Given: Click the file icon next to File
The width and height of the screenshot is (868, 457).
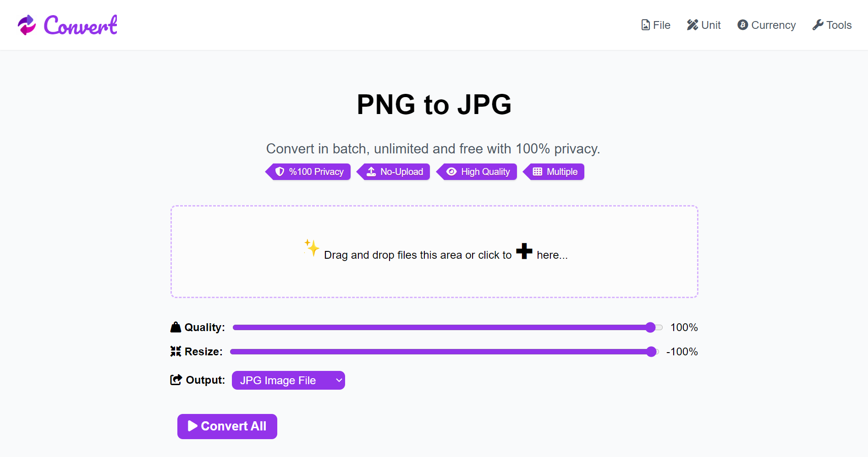Looking at the screenshot, I should point(645,25).
